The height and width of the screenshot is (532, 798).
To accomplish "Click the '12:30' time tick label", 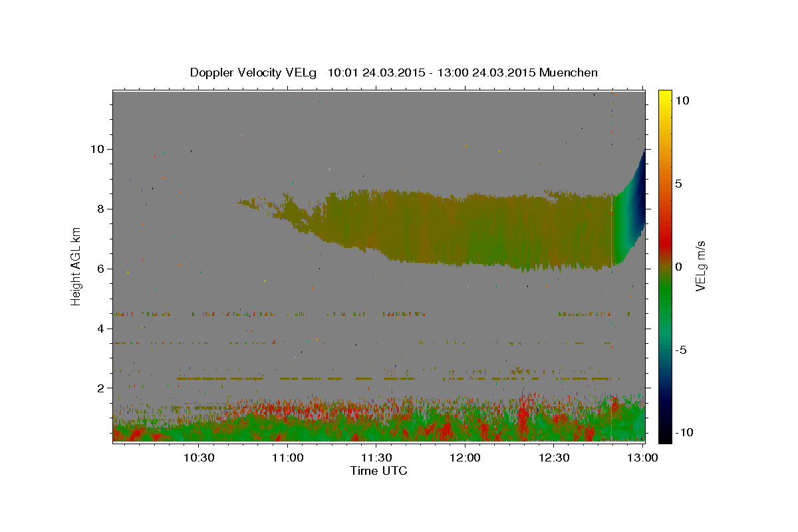I will 554,458.
